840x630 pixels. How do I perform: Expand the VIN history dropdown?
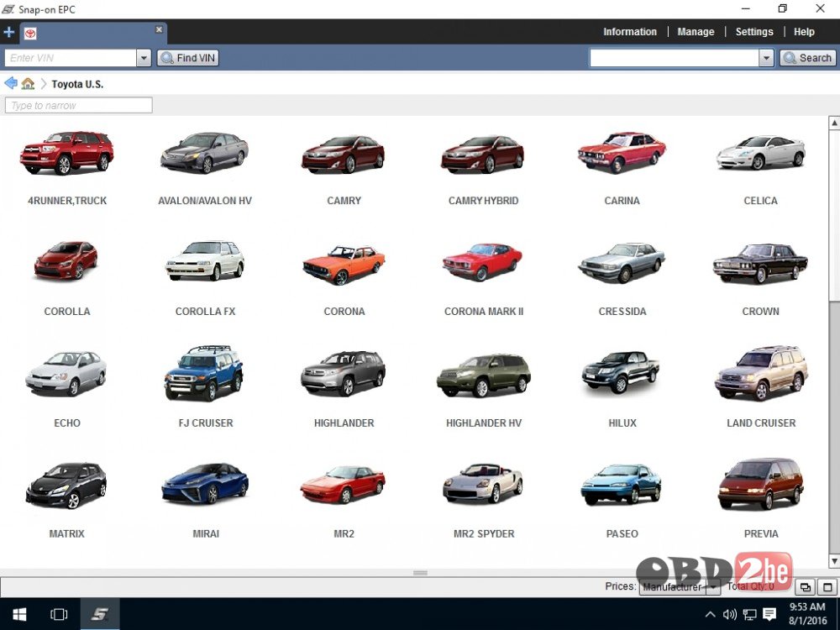tap(144, 58)
